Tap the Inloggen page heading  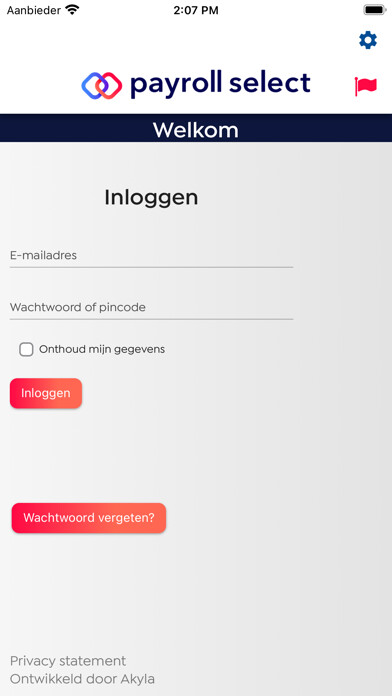pyautogui.click(x=151, y=198)
